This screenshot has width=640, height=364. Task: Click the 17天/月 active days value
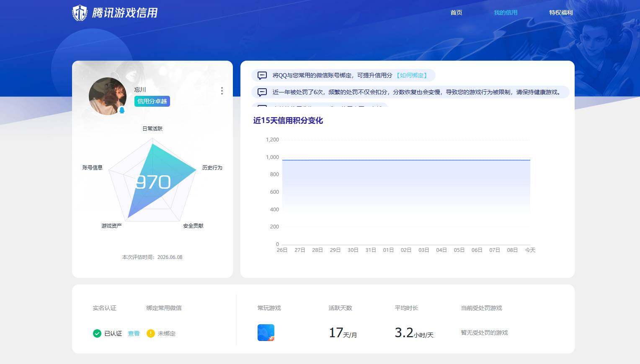click(x=343, y=333)
